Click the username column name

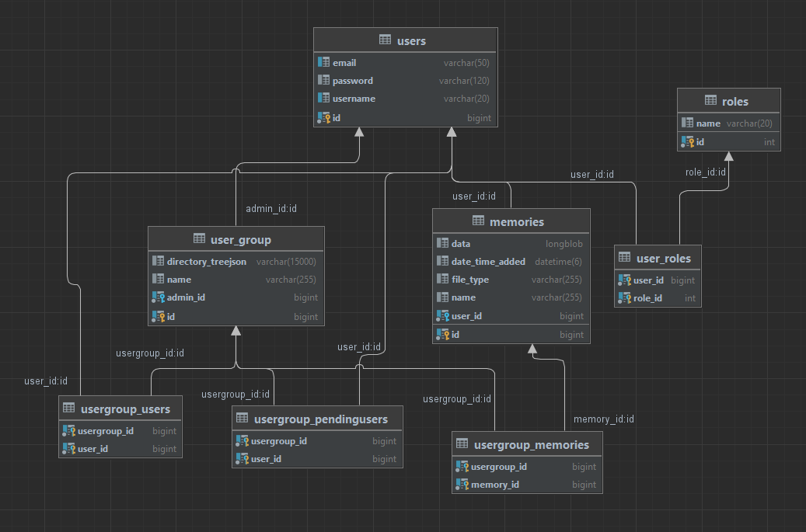pos(354,99)
